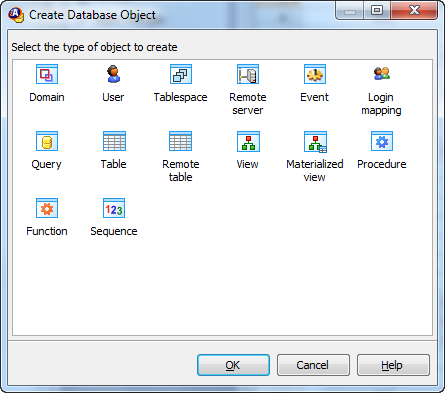Close the Create Database Object dialog
Image resolution: width=445 pixels, height=393 pixels.
tap(414, 10)
